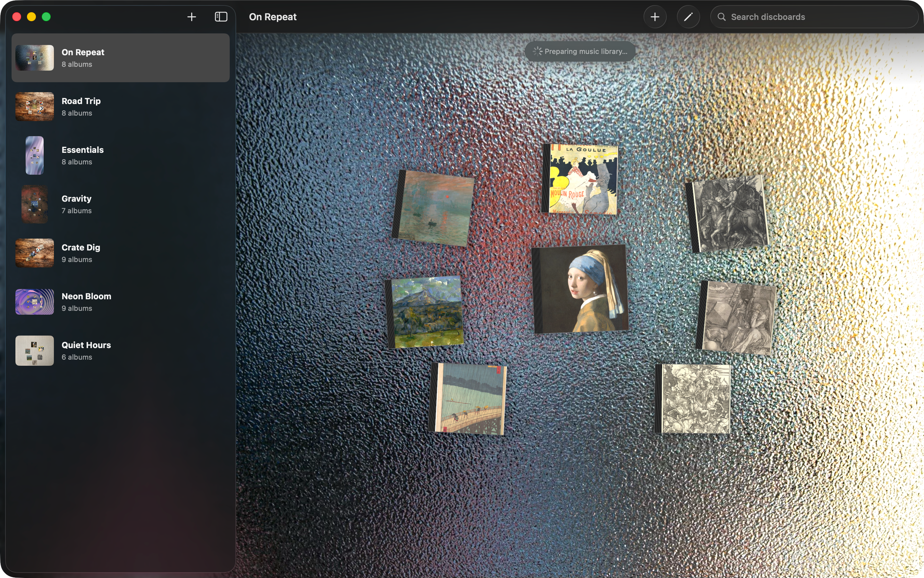Click the Quiet Hours sidebar thumbnail
Image resolution: width=924 pixels, height=578 pixels.
pyautogui.click(x=34, y=351)
